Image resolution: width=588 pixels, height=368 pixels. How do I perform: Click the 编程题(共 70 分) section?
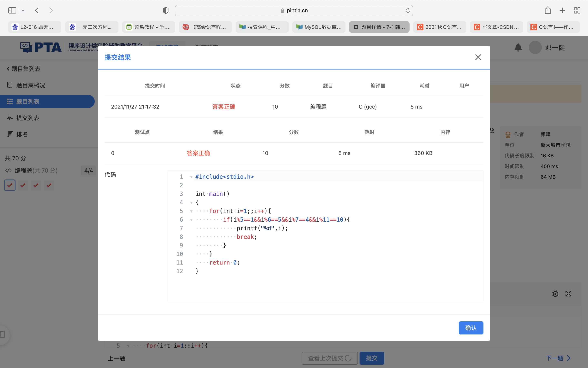(x=36, y=171)
